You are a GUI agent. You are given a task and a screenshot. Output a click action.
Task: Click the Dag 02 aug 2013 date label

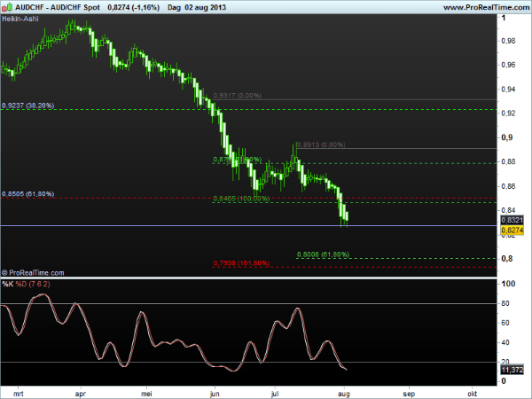tap(197, 7)
